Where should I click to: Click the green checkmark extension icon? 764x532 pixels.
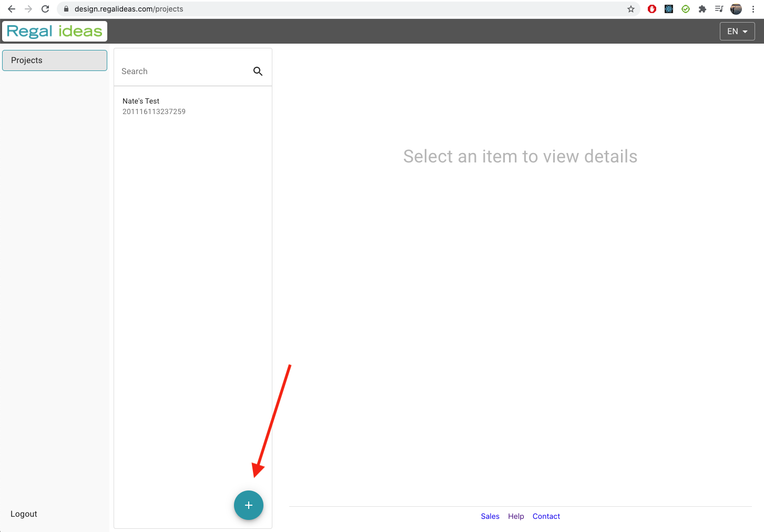[x=686, y=9]
